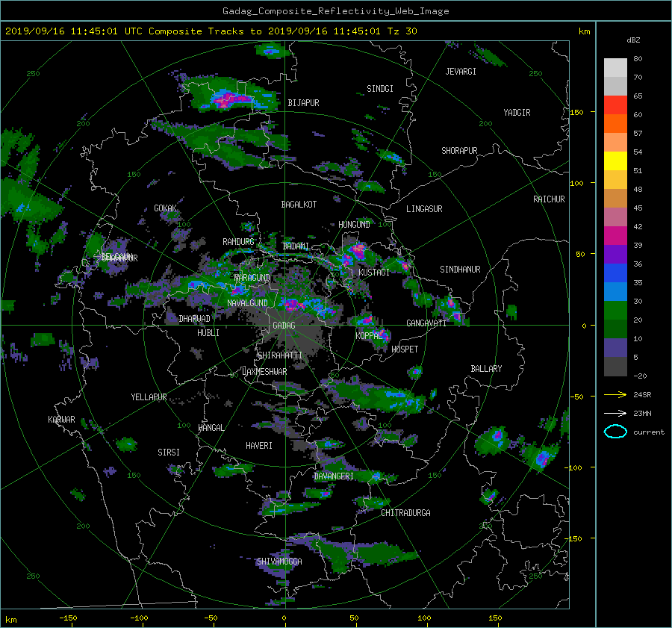Select the purple 39 dBZ legend swatch

(615, 254)
